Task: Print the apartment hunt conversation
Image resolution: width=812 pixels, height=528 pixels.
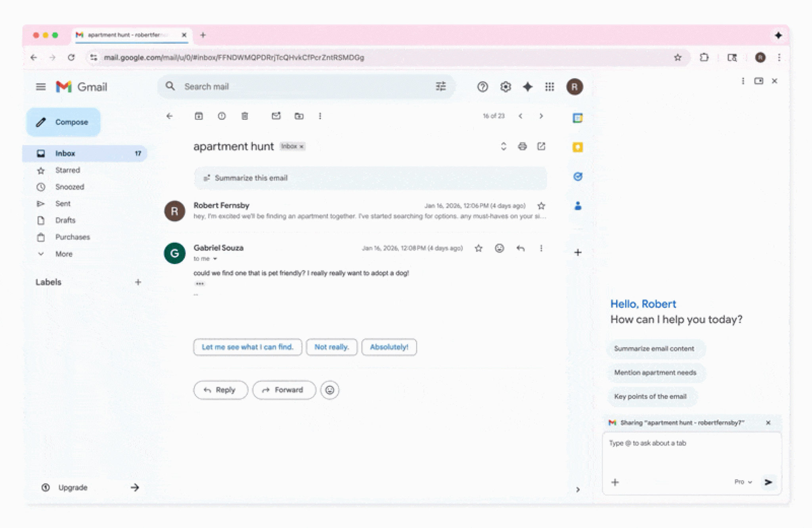Action: [x=522, y=146]
